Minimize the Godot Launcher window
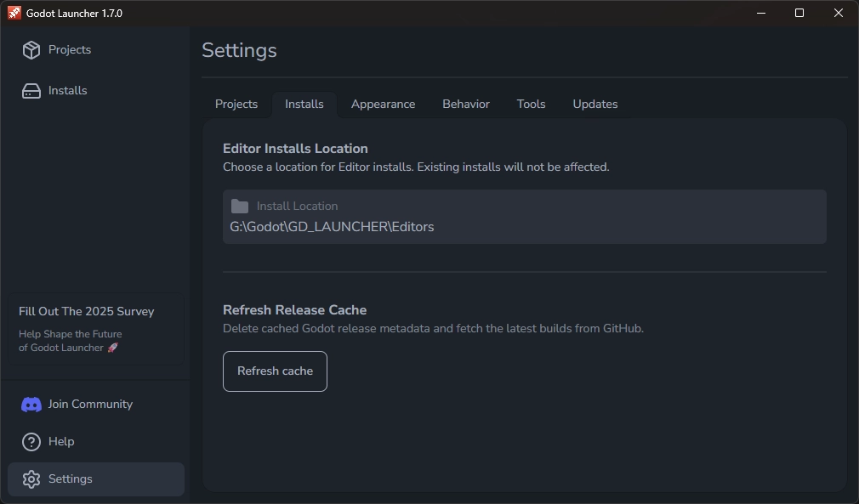859x504 pixels. coord(759,13)
